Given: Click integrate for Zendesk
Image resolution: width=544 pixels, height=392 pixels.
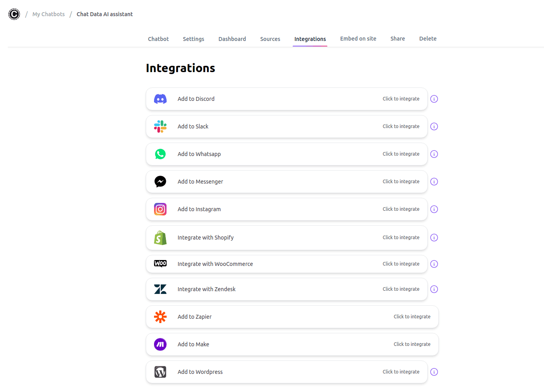Looking at the screenshot, I should tap(401, 289).
